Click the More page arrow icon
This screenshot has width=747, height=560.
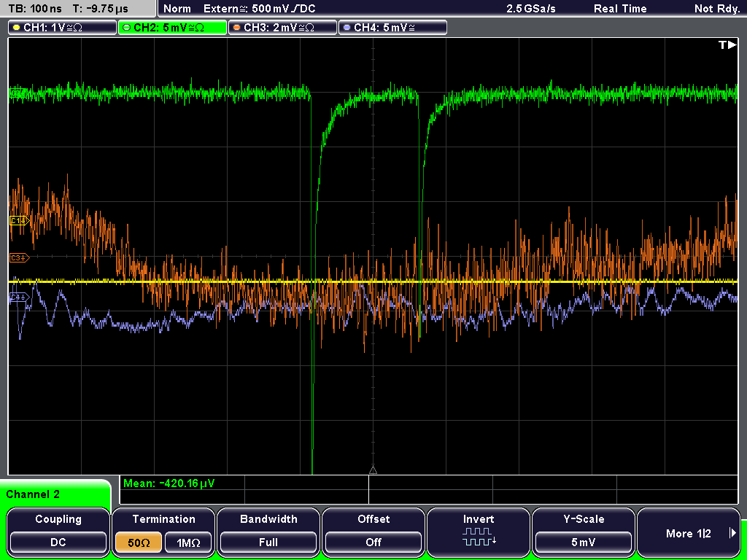[x=732, y=533]
